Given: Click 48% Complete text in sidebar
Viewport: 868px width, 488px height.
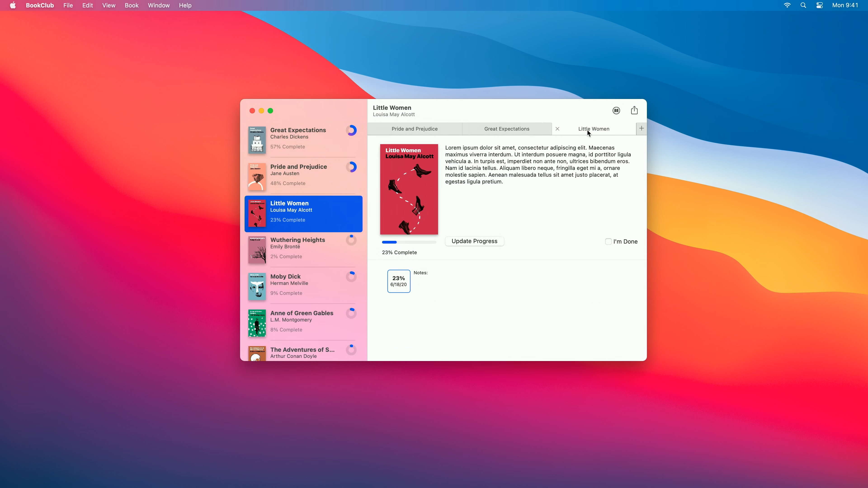Looking at the screenshot, I should click(x=288, y=183).
